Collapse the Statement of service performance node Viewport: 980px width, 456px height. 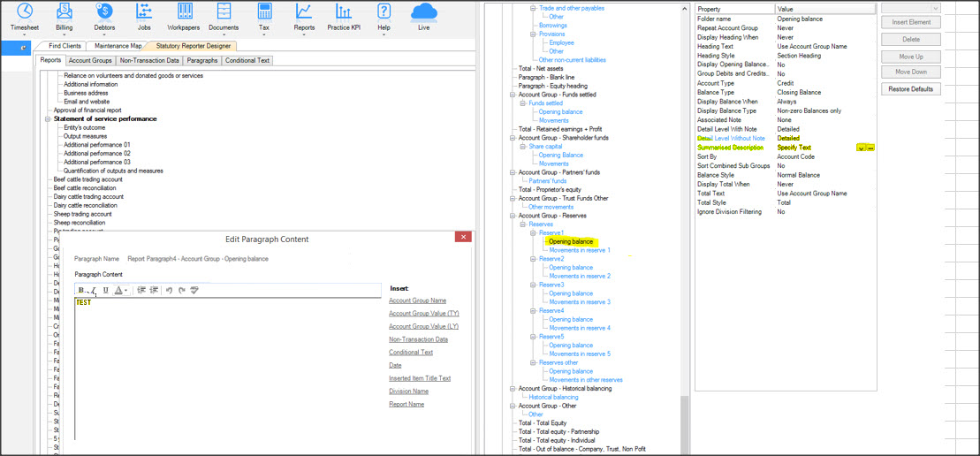pyautogui.click(x=48, y=119)
